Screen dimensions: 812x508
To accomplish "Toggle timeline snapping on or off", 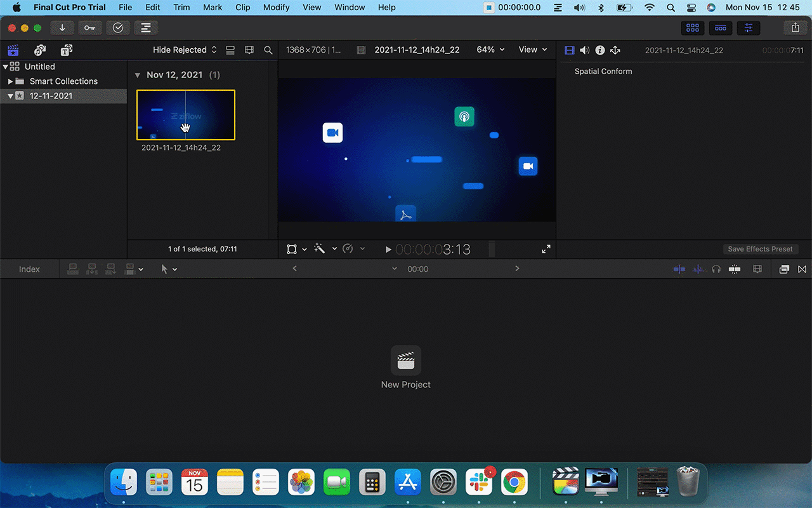I will tap(735, 269).
